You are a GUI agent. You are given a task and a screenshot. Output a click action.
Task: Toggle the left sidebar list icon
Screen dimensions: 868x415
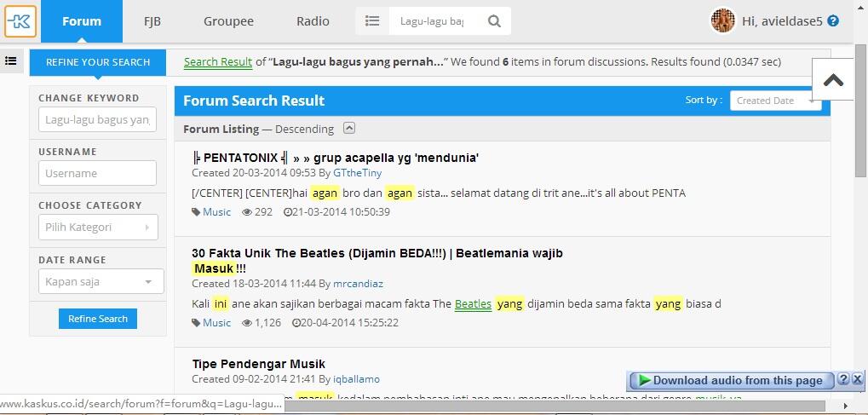click(10, 61)
